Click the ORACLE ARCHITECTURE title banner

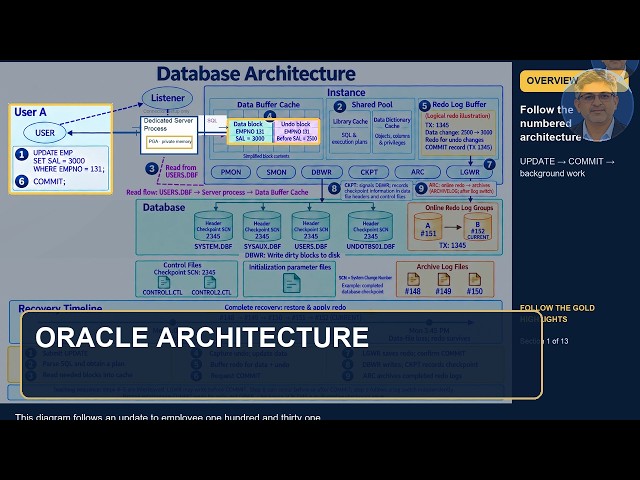(282, 354)
